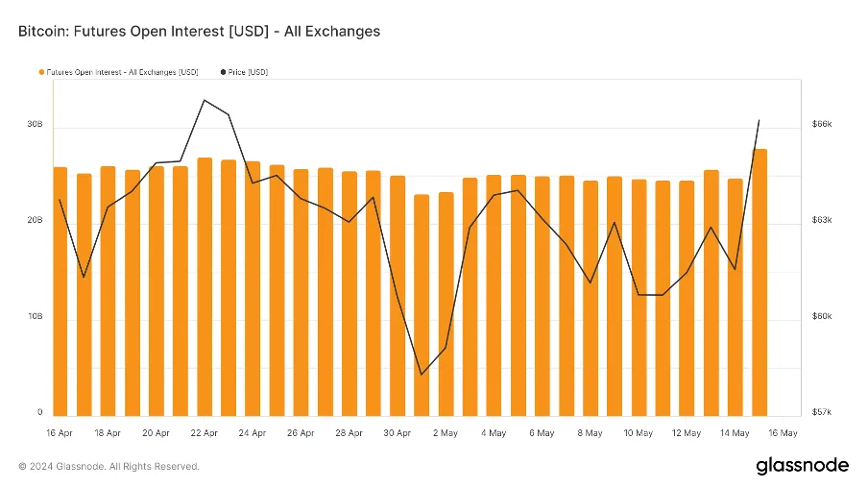Click the 8 May date label
This screenshot has width=868, height=488.
click(590, 433)
